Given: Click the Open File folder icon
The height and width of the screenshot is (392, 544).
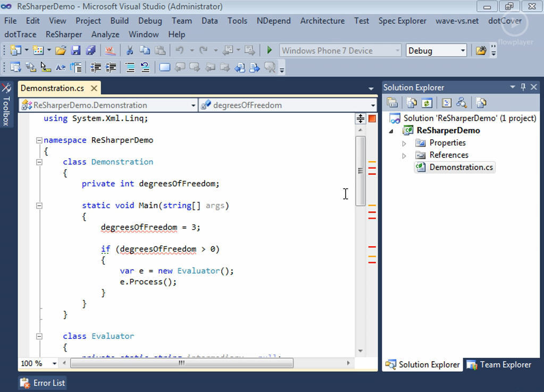Looking at the screenshot, I should click(x=61, y=51).
